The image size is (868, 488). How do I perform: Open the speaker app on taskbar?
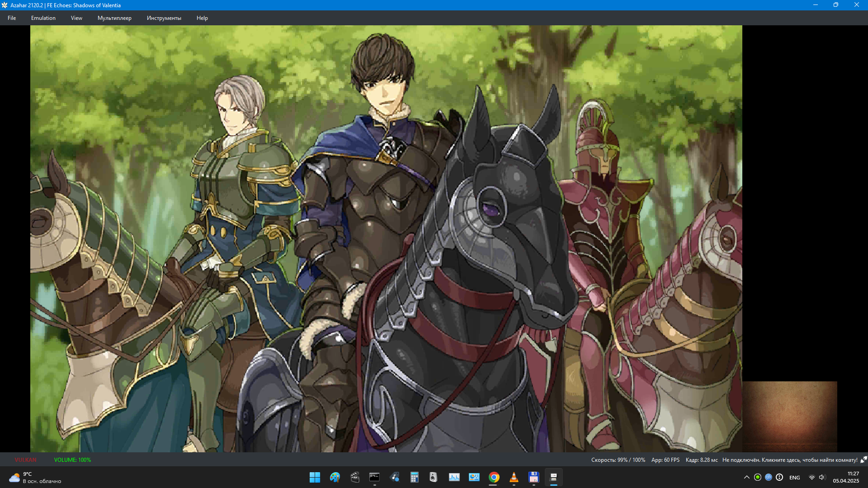(434, 477)
